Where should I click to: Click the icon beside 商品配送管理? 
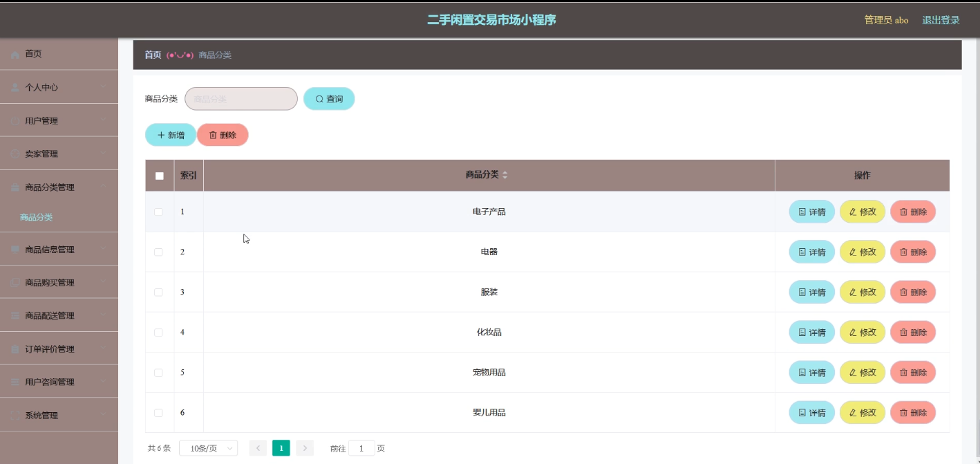tap(15, 315)
